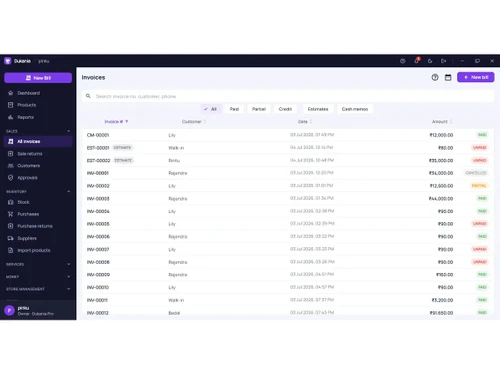Open Purchase returns in sidebar
Image resolution: width=500 pixels, height=375 pixels.
[38, 226]
